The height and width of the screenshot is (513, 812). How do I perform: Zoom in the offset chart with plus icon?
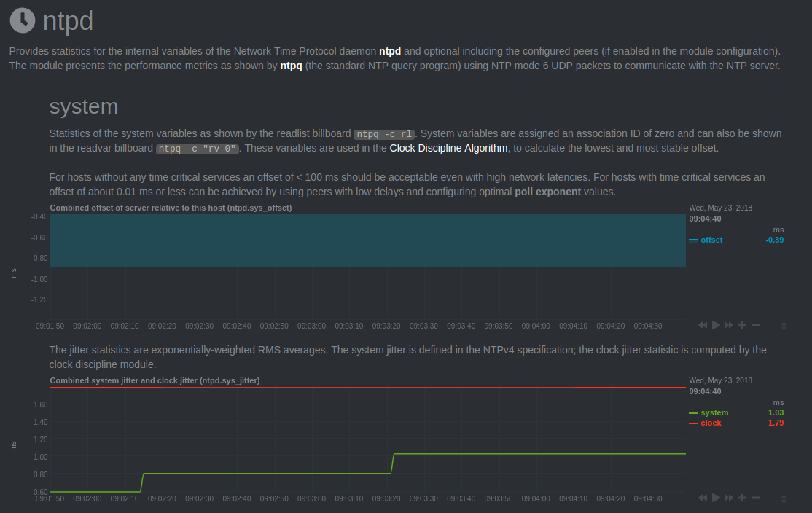(x=742, y=325)
